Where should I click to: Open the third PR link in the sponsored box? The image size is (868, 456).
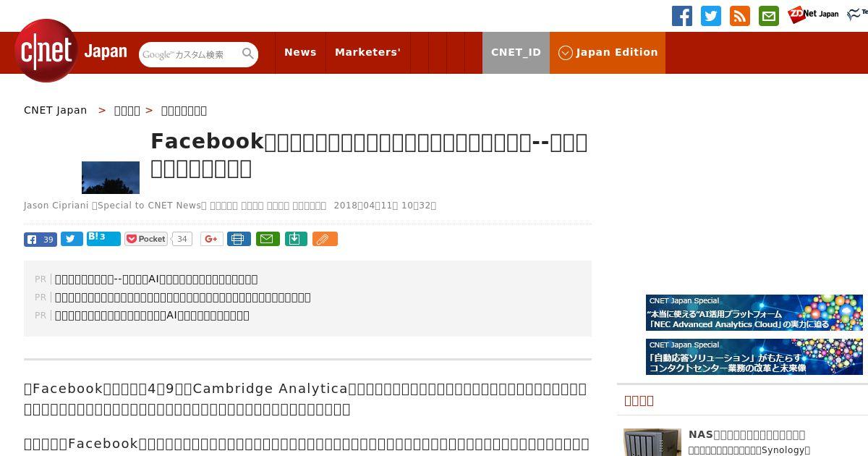(x=152, y=315)
